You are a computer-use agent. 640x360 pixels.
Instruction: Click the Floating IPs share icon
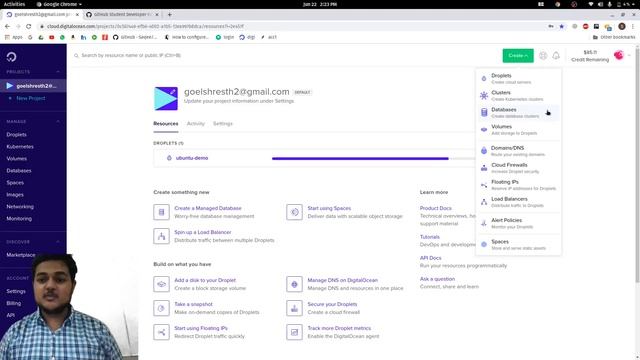click(x=161, y=332)
